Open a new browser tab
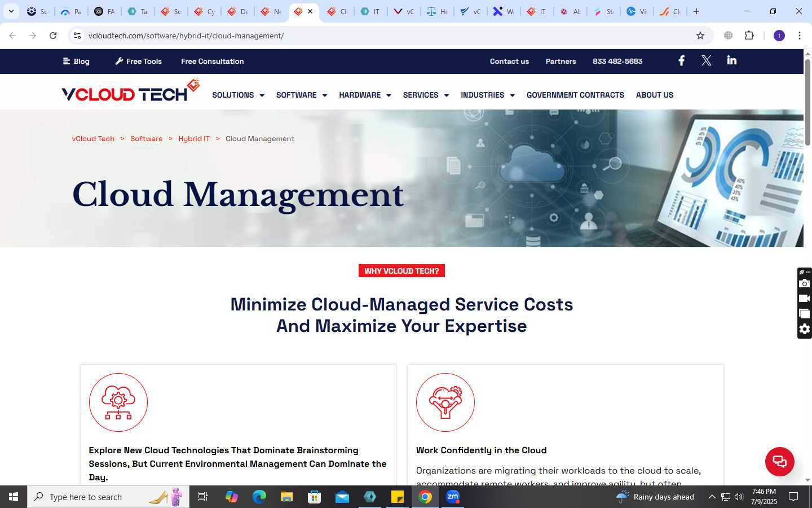 pos(696,11)
